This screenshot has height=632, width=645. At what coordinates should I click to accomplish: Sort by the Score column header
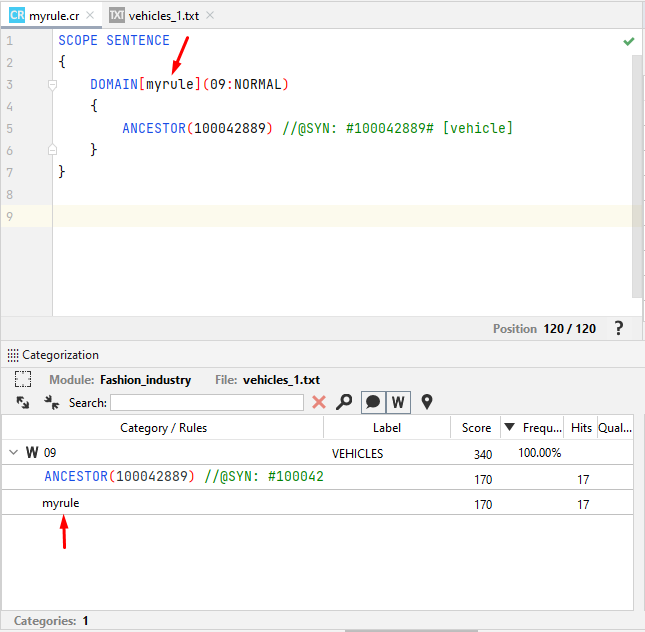click(476, 428)
